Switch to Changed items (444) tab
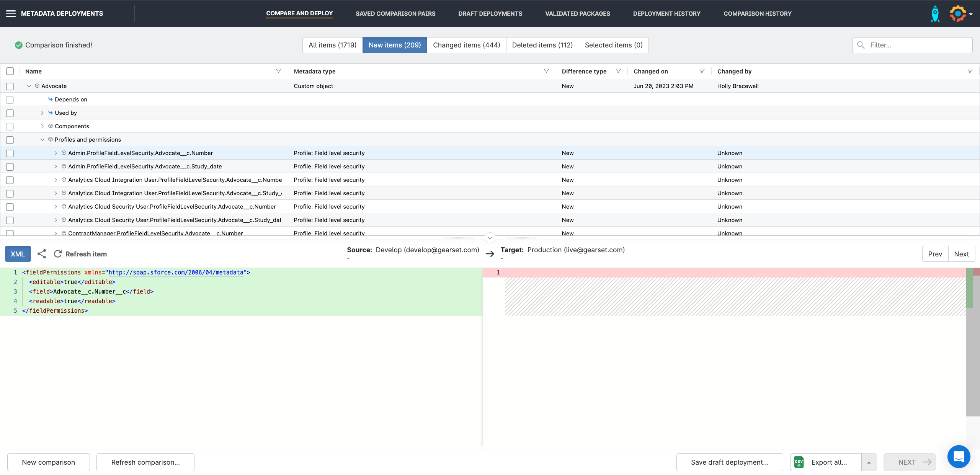The image size is (980, 475). click(466, 45)
